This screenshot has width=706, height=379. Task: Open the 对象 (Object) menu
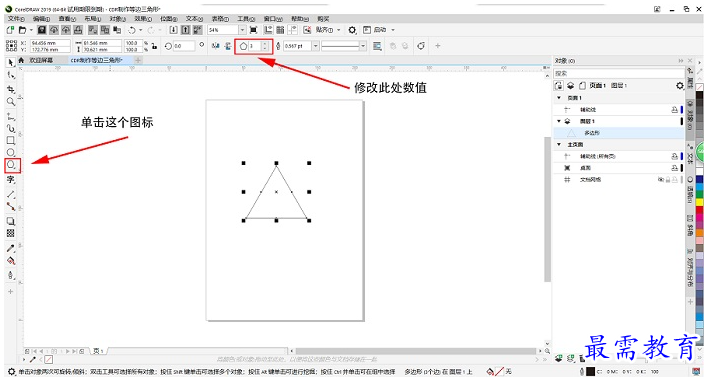point(118,18)
